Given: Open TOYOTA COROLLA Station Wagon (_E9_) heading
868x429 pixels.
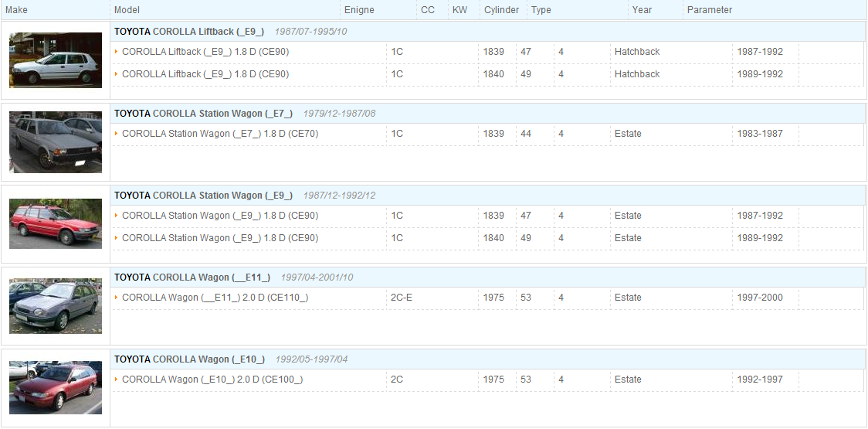Looking at the screenshot, I should pyautogui.click(x=203, y=196).
